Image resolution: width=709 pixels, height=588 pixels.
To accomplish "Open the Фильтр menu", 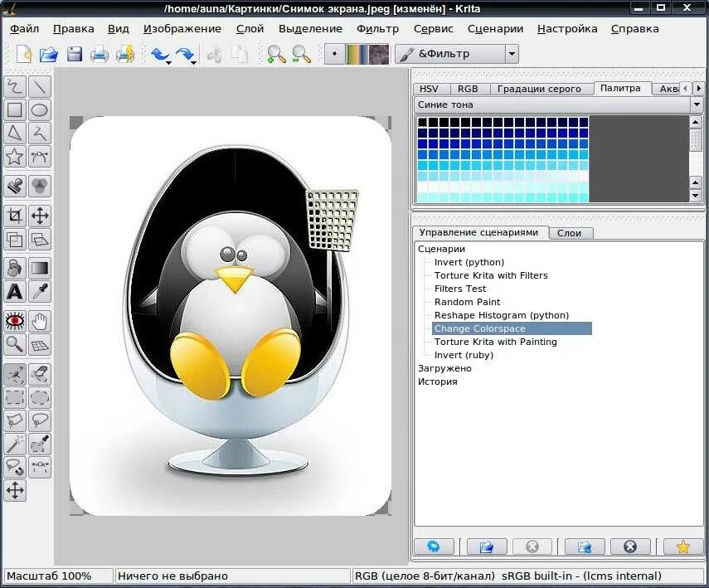I will coord(377,28).
